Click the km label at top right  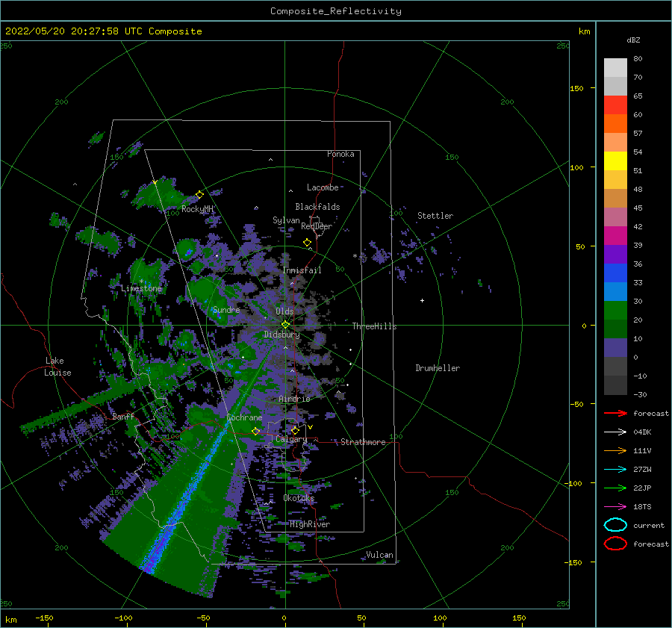584,31
